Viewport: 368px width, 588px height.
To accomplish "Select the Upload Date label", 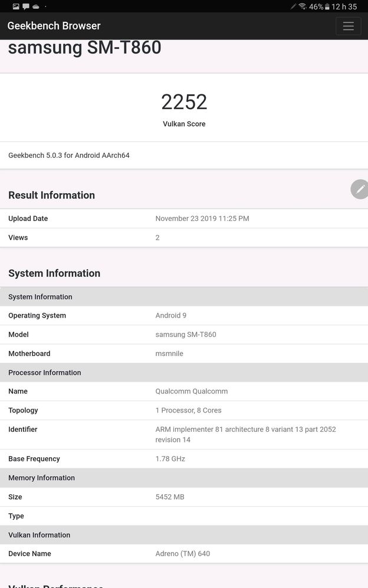I will pyautogui.click(x=28, y=219).
